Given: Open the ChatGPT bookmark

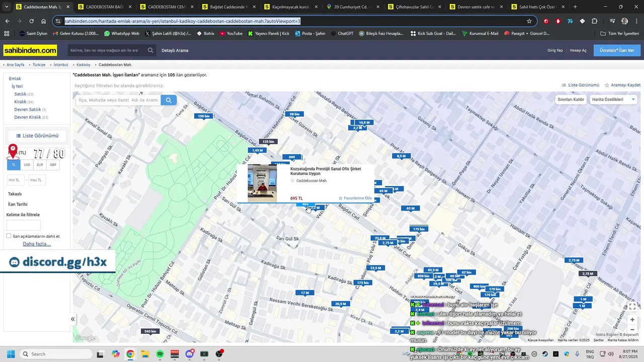Looking at the screenshot, I should click(x=342, y=33).
